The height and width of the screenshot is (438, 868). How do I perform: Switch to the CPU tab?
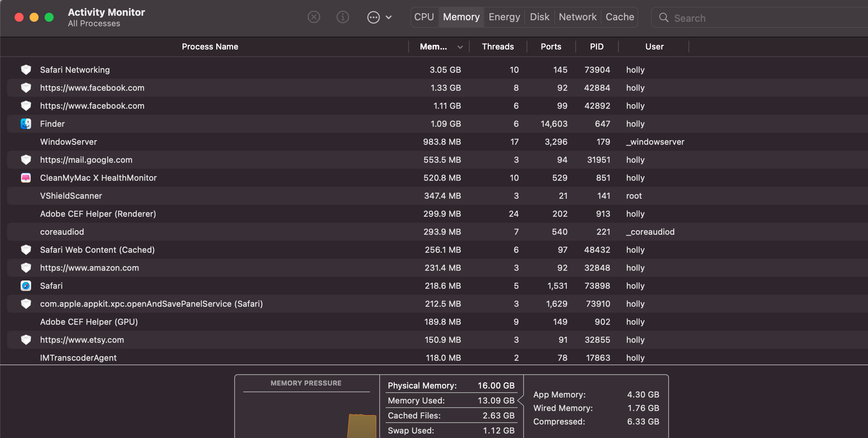click(x=424, y=17)
